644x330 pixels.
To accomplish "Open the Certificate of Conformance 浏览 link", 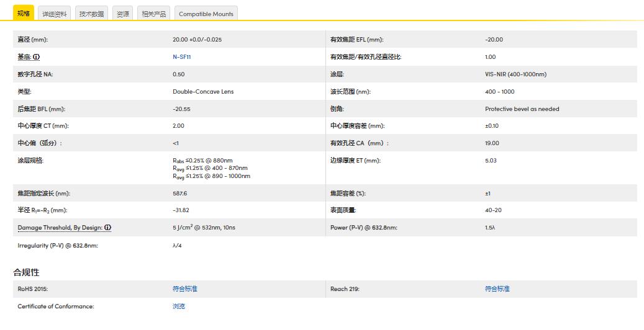I will pos(179,306).
